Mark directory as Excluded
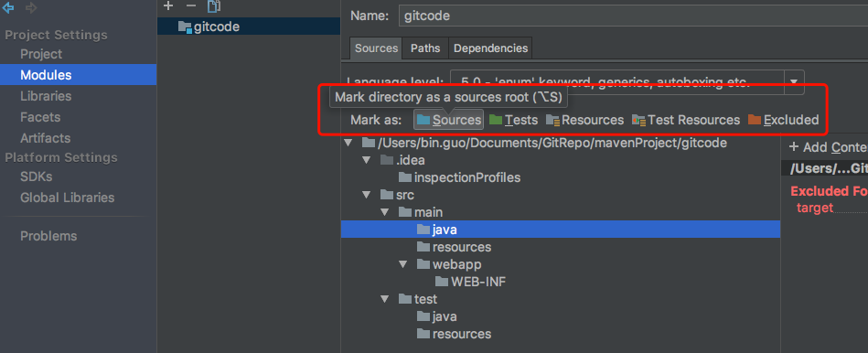 coord(783,120)
